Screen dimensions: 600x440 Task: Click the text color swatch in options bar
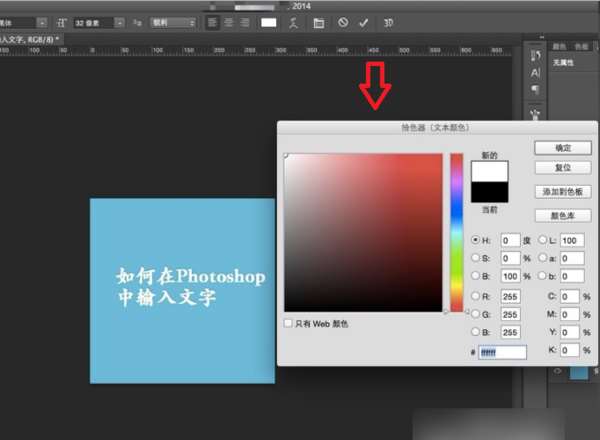(269, 23)
